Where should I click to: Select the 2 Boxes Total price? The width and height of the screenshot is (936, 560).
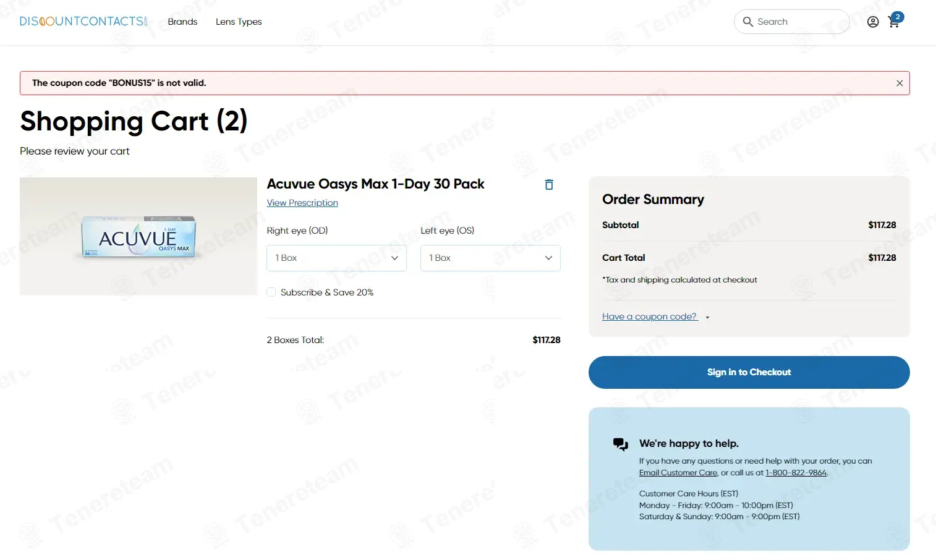click(x=547, y=340)
